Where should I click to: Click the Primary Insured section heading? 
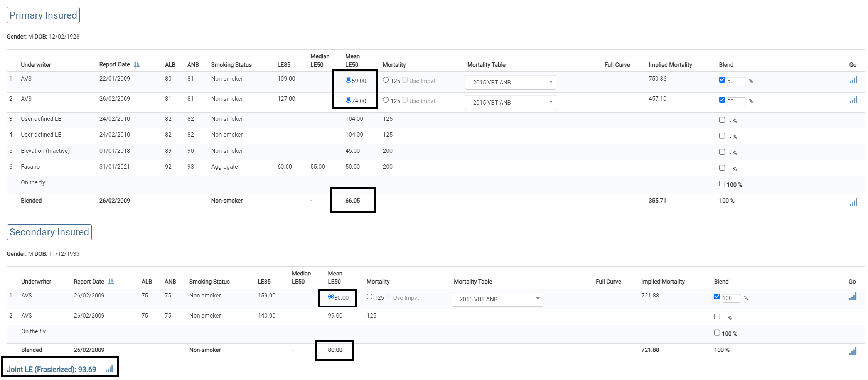pos(43,15)
